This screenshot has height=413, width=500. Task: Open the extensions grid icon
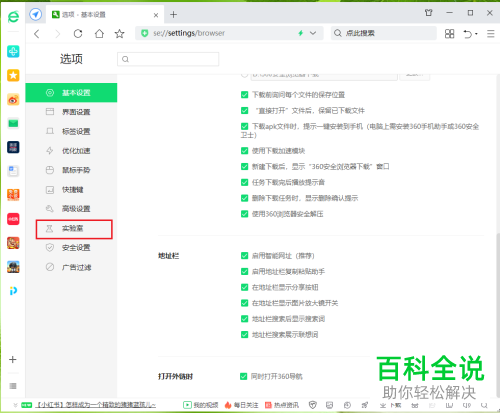[449, 33]
